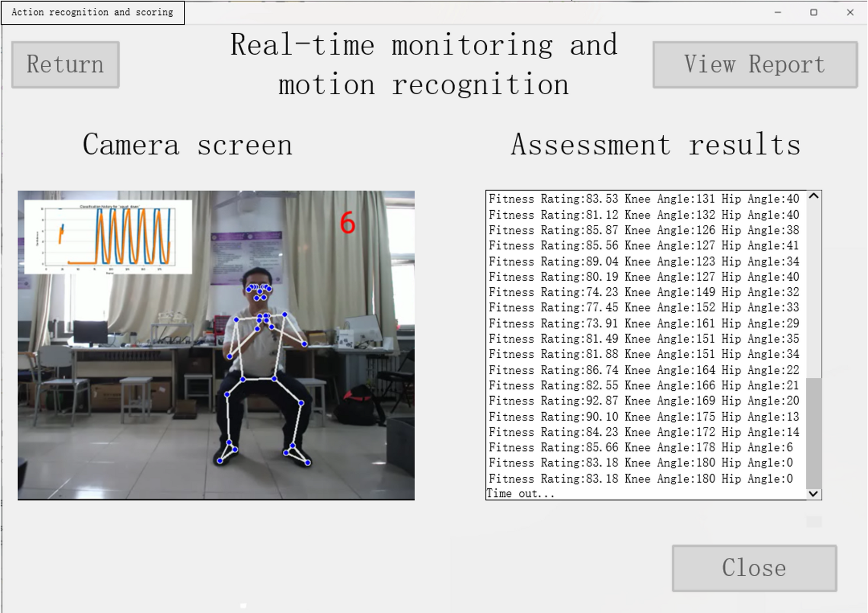
Task: Open the View Report button
Action: pyautogui.click(x=755, y=65)
